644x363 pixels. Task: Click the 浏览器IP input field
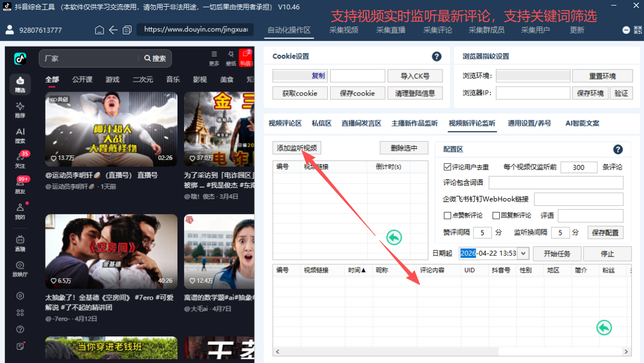tap(533, 93)
